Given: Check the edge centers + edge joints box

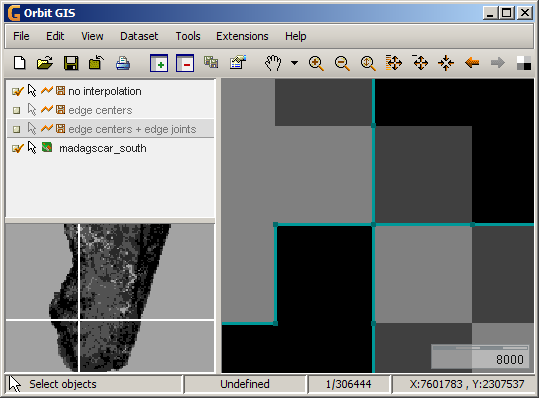Looking at the screenshot, I should (x=16, y=129).
